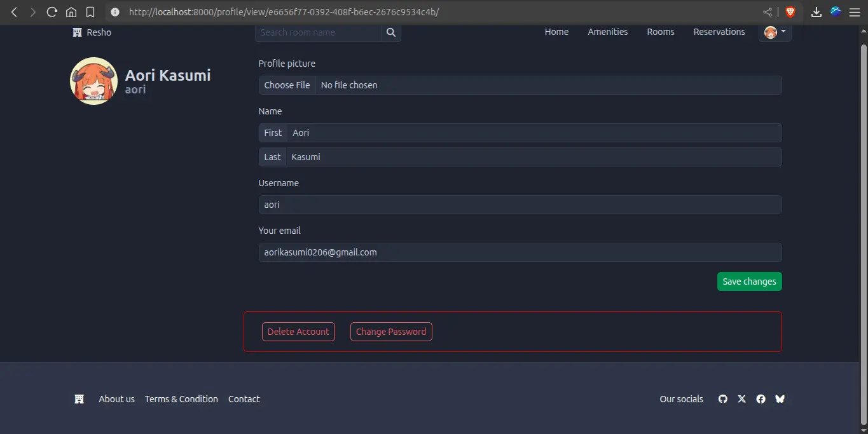Expand the user avatar dropdown menu
This screenshot has height=434, width=868.
(775, 32)
